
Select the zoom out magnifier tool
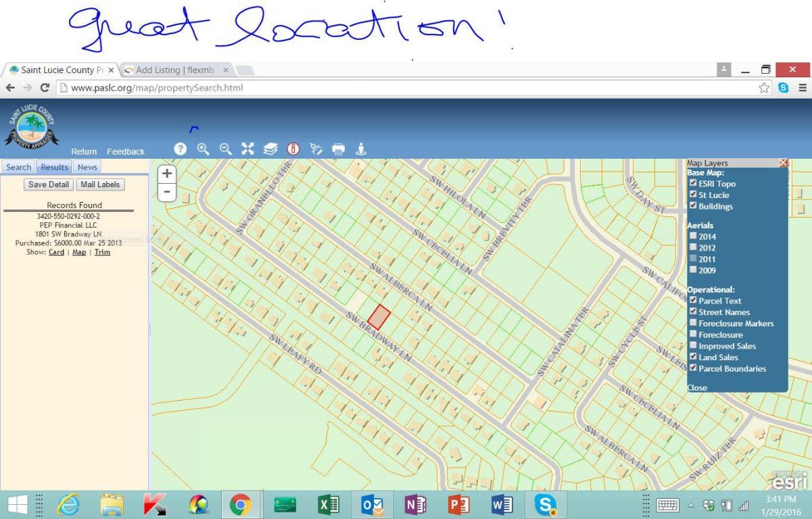point(225,149)
